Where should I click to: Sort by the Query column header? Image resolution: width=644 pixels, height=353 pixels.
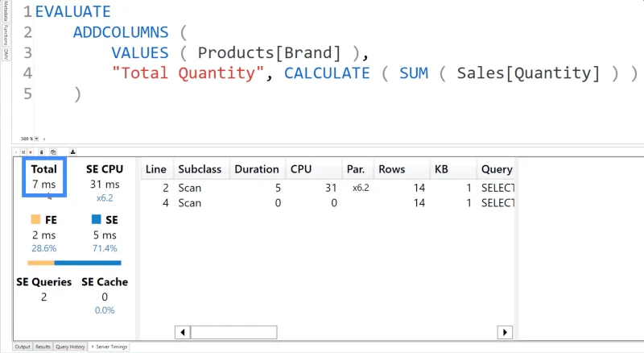pos(496,169)
